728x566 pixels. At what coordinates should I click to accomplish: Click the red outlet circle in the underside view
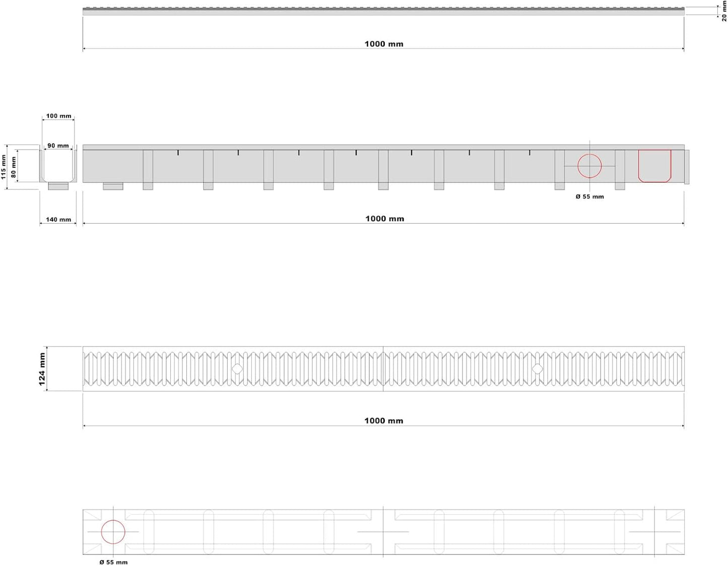(113, 532)
